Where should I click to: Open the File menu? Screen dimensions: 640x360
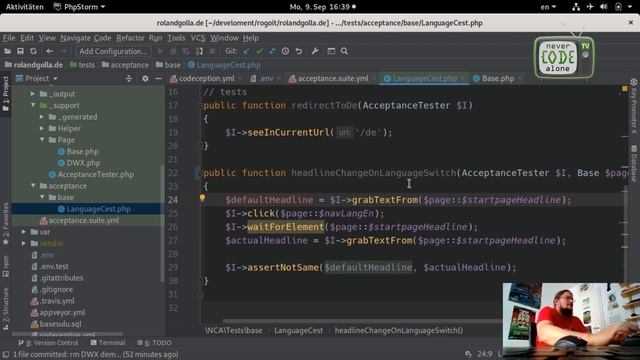9,38
